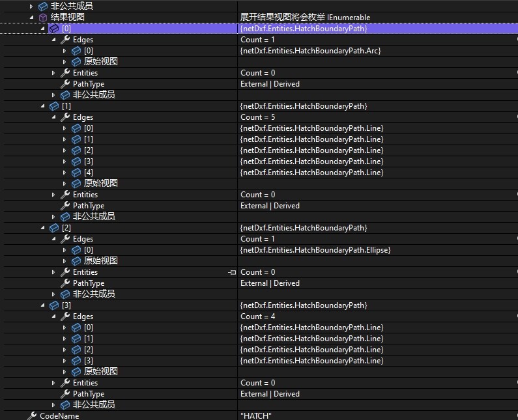Collapse the Edges node with Count = 4
This screenshot has width=518, height=420.
tap(53, 316)
